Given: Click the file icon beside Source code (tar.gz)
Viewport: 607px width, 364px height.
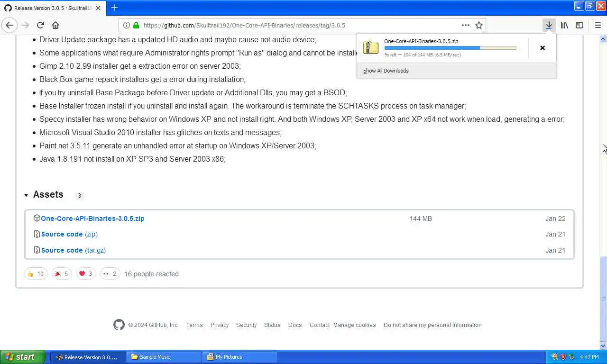Looking at the screenshot, I should [37, 250].
